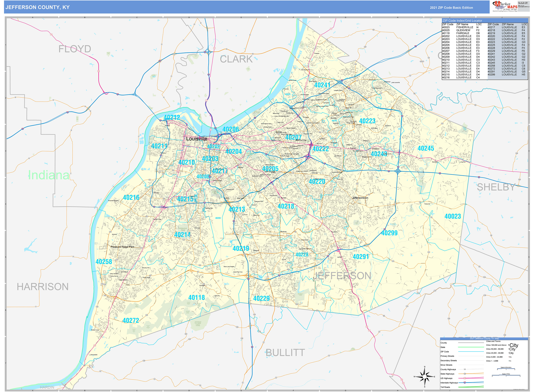Click the green 'Indiana' state label
This screenshot has height=392, width=533.
49,175
